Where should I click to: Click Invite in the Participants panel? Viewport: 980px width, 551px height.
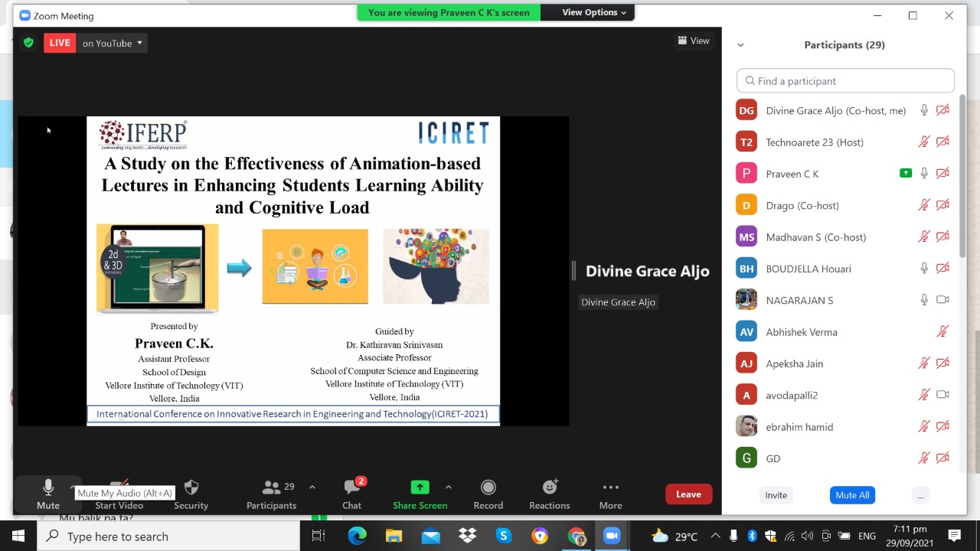776,495
